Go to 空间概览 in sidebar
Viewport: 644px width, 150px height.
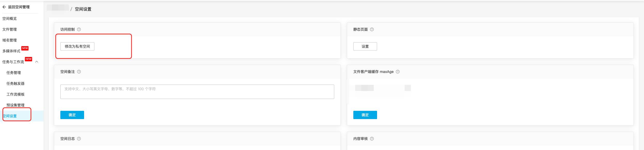click(x=10, y=19)
